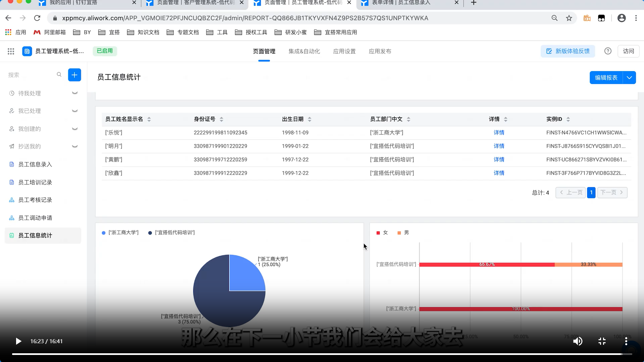Open new browser tab plus icon
The image size is (644, 362).
pos(474,3)
